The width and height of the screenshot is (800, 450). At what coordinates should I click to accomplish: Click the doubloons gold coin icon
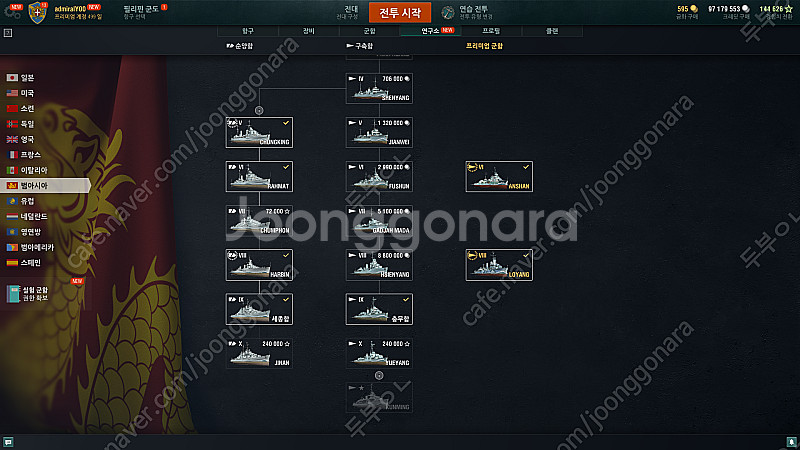[693, 9]
